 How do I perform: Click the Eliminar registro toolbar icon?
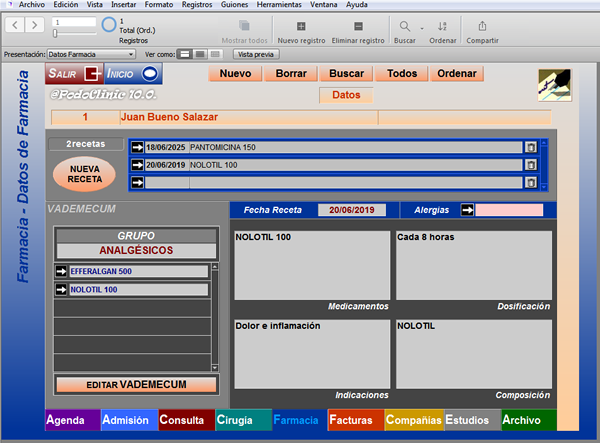tap(358, 26)
